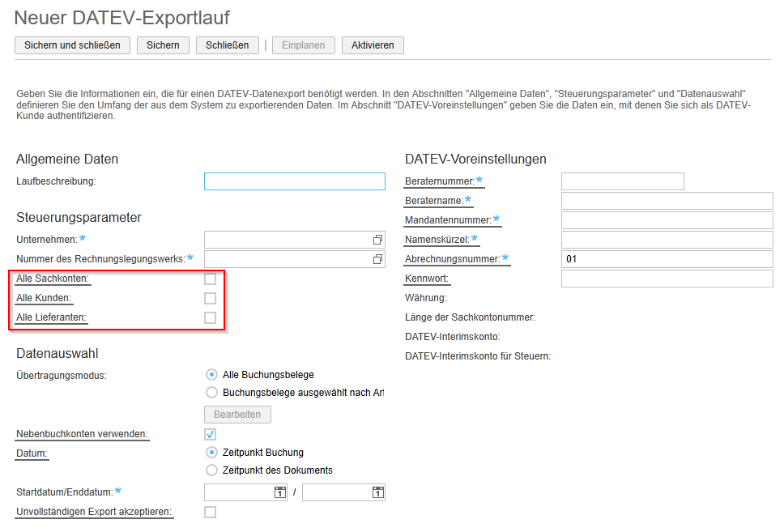Focus the Namenskürzel input field
Screen dimensions: 784x532
(667, 240)
